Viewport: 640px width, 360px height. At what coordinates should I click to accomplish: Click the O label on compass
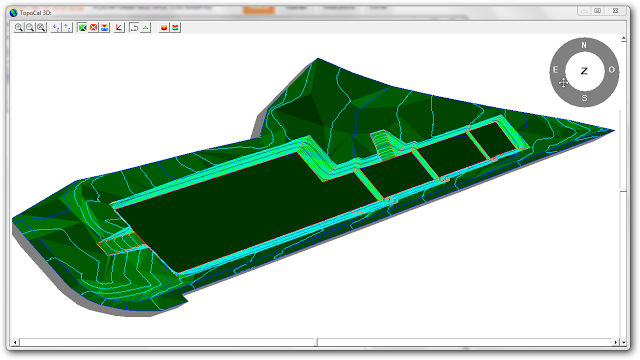(611, 70)
